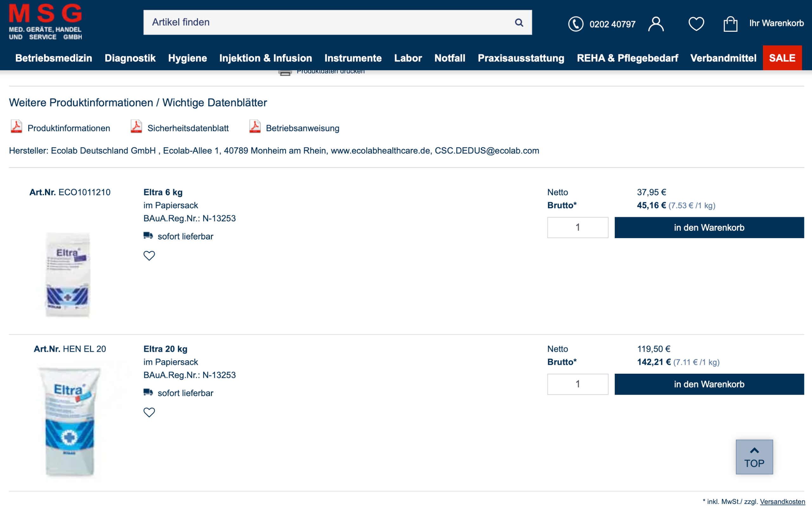Add Eltra 6 kg to wishlist heart
The width and height of the screenshot is (812, 508).
[149, 256]
